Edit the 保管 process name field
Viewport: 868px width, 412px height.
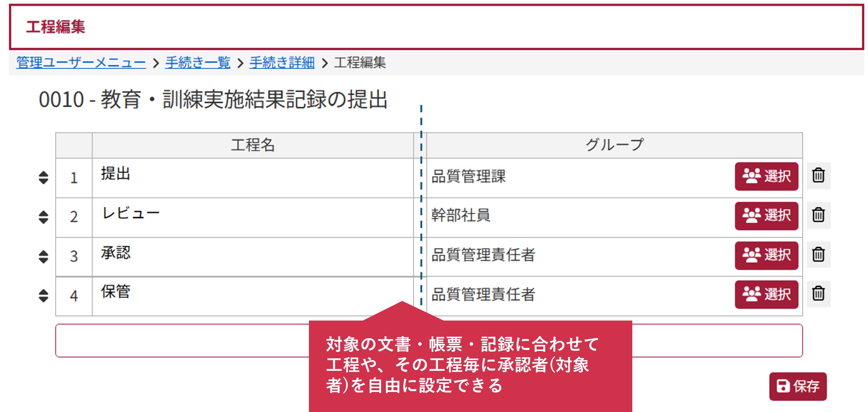coord(253,296)
